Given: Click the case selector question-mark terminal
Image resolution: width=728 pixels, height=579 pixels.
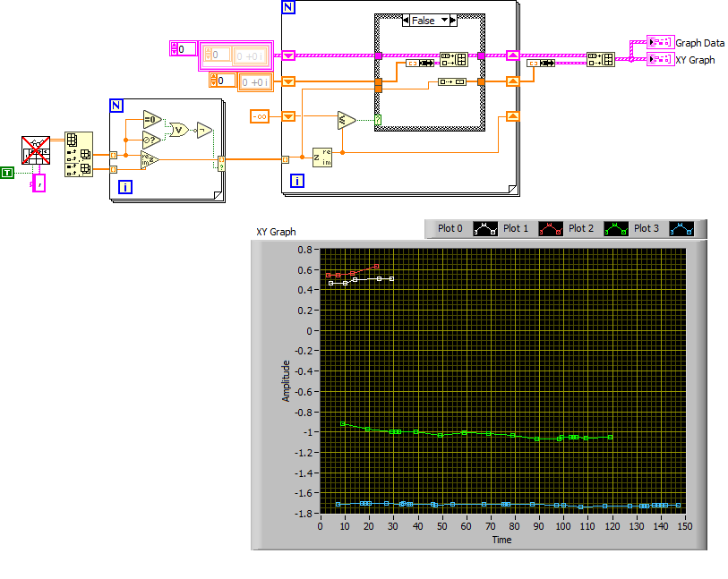Looking at the screenshot, I should click(378, 120).
